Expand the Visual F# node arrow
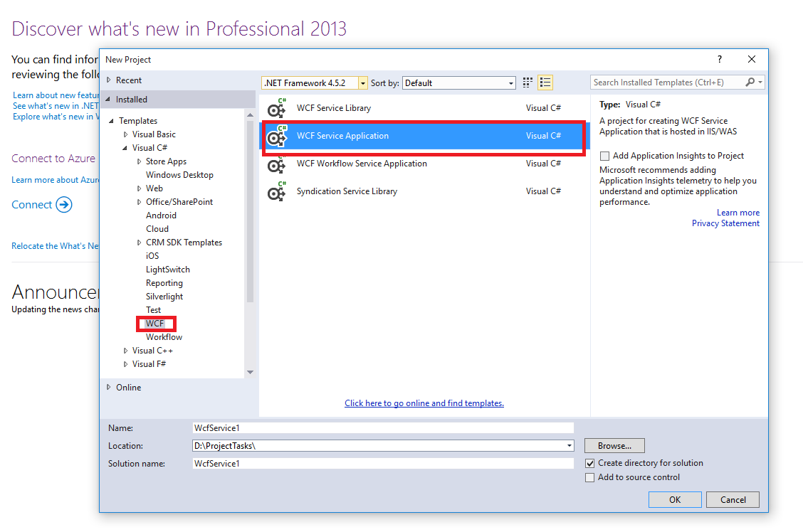Viewport: 803px width, 532px height. pyautogui.click(x=125, y=364)
